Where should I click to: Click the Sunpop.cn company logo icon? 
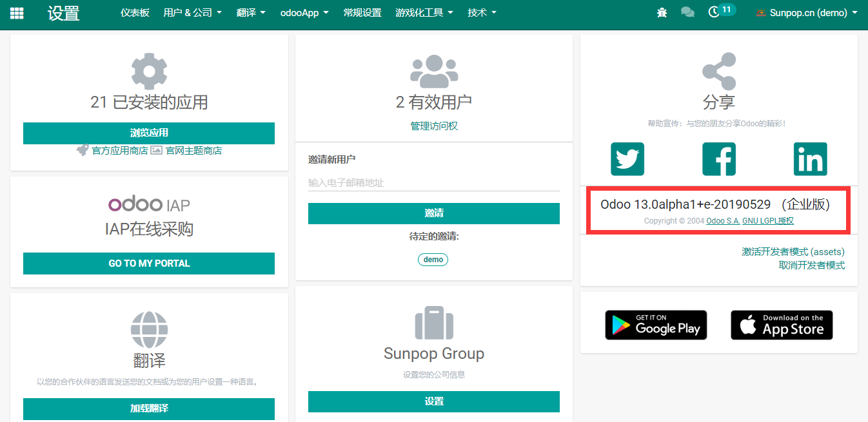pos(761,12)
